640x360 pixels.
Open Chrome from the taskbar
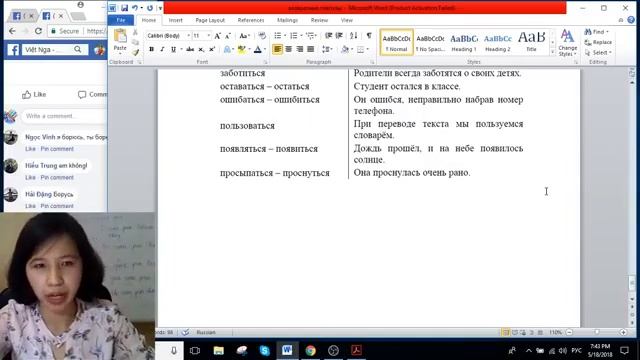pyautogui.click(x=311, y=350)
